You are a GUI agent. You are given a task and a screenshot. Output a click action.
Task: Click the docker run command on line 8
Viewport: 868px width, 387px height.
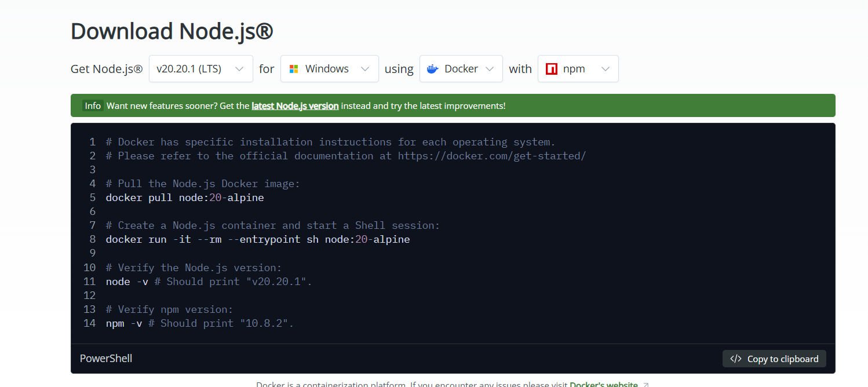pos(257,239)
